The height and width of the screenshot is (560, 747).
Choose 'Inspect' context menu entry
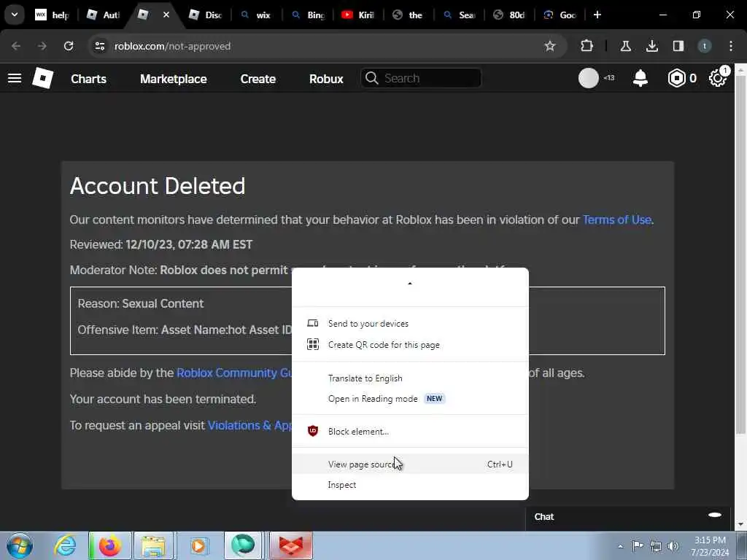pos(410,485)
